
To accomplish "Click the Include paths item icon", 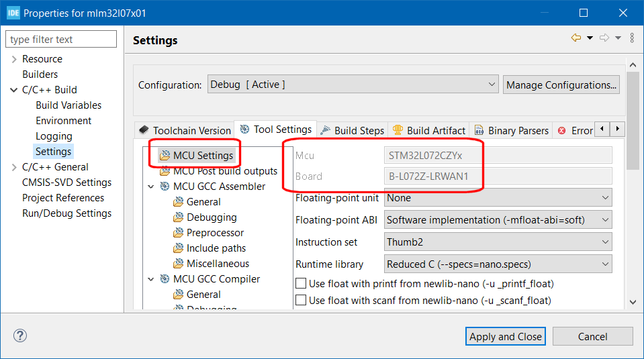I will tap(178, 248).
